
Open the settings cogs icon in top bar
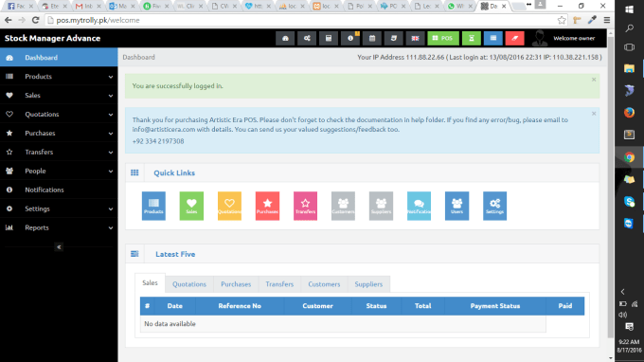coord(307,38)
